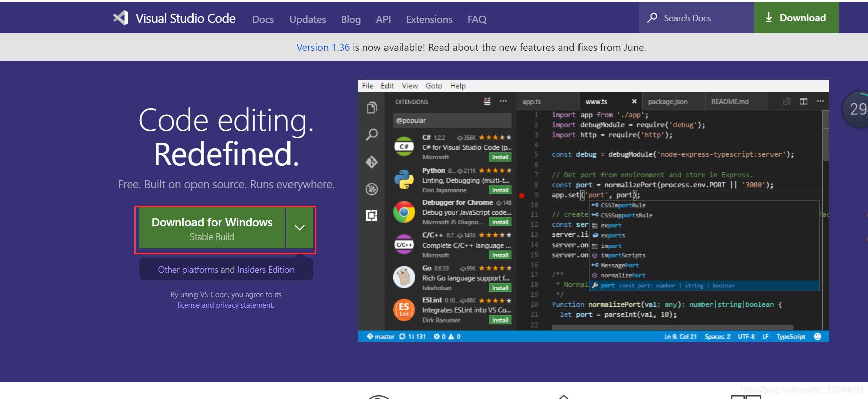Install Debugger for Chrome extension
868x399 pixels.
click(500, 222)
